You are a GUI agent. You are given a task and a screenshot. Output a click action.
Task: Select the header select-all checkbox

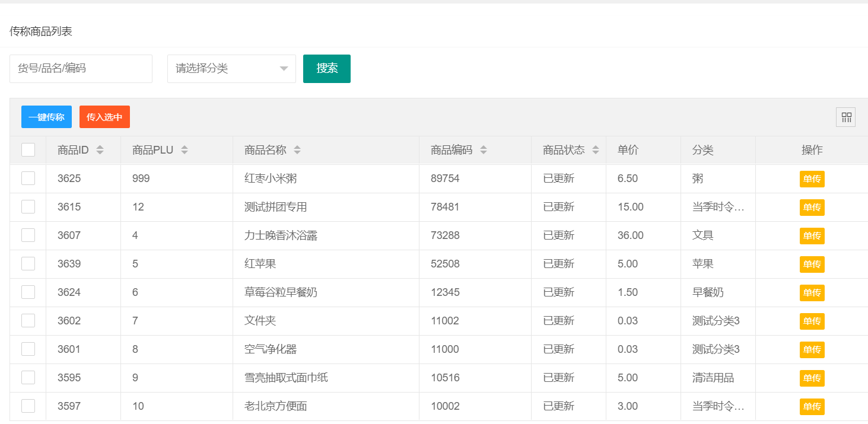tap(28, 150)
